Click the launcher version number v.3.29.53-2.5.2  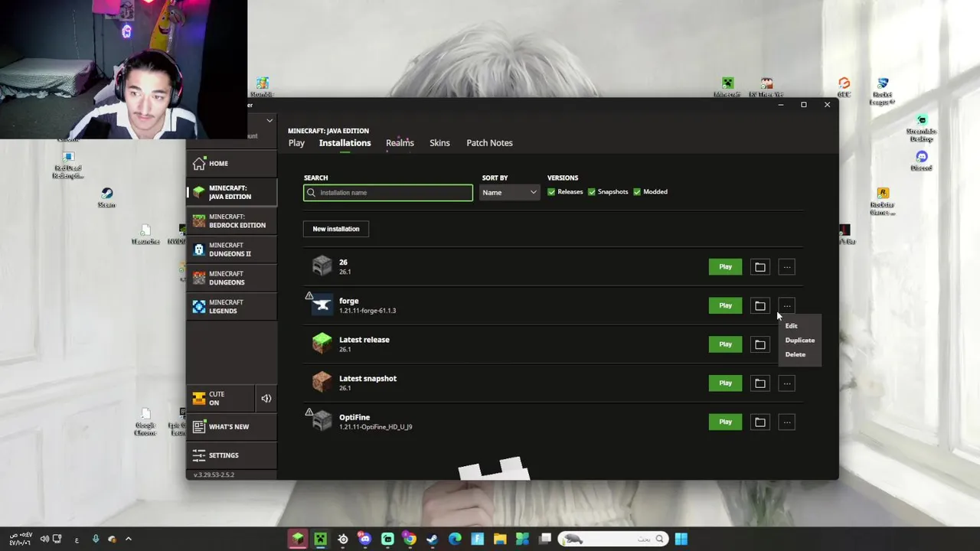pos(214,474)
